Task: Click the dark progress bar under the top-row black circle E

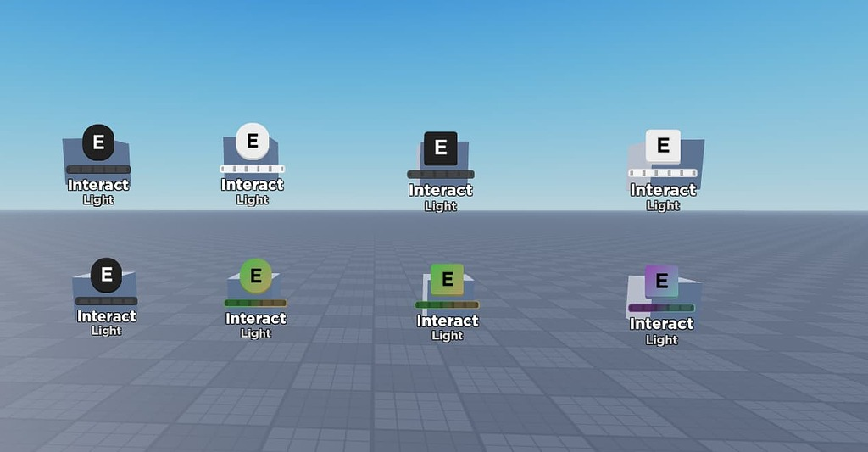Action: [98, 170]
